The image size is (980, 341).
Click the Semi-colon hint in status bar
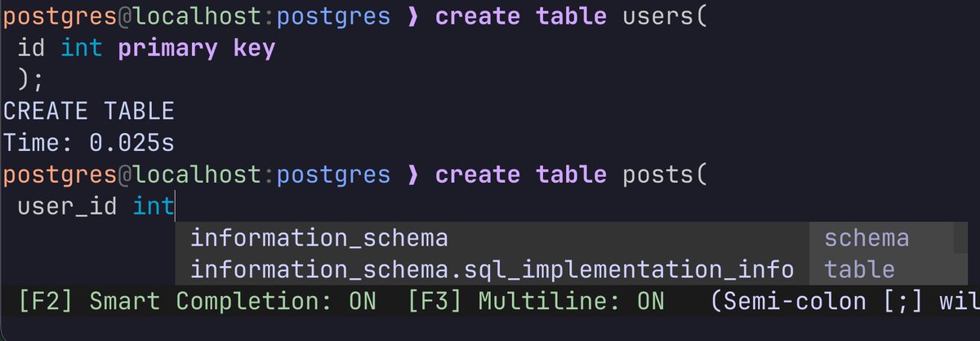[x=843, y=301]
